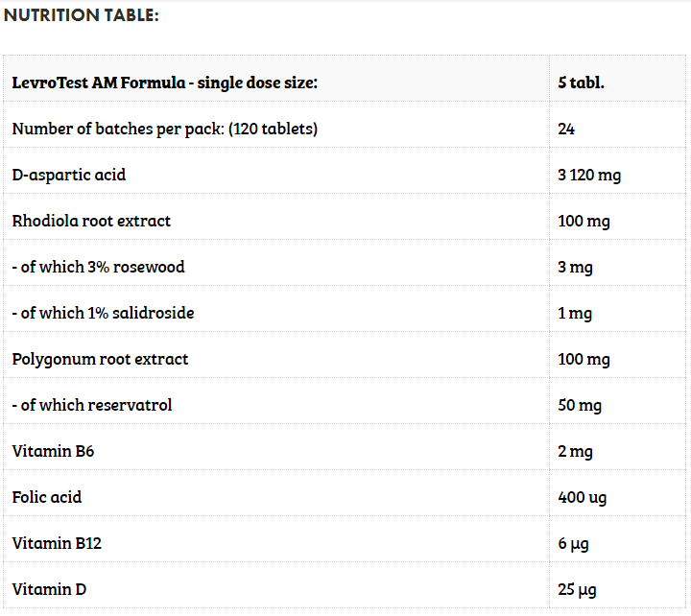Click the D-aspartic acid label
Image resolution: width=691 pixels, height=616 pixels.
69,175
